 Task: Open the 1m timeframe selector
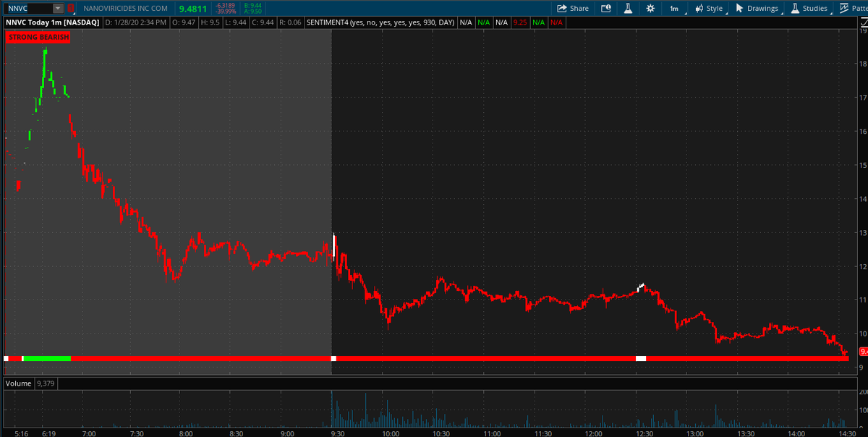coord(673,8)
